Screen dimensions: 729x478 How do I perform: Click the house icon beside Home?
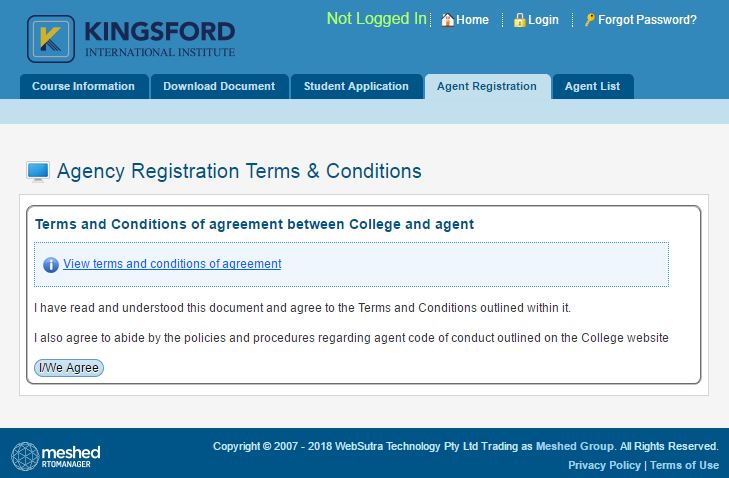[x=447, y=20]
